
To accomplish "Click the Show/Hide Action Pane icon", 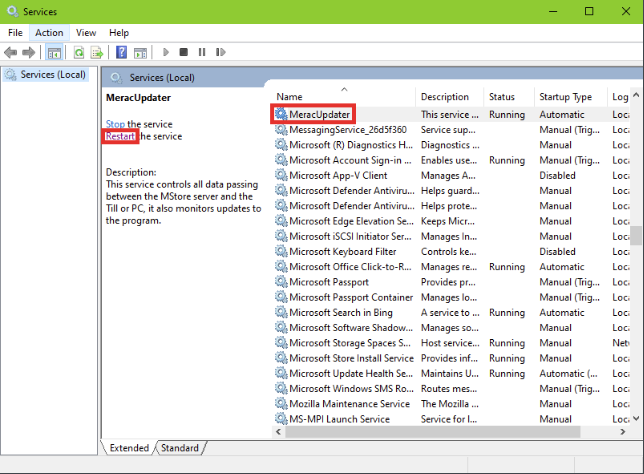I will 140,53.
